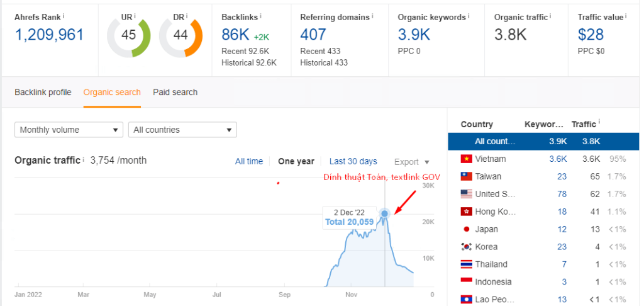Click the Keywords column header

[x=544, y=124]
